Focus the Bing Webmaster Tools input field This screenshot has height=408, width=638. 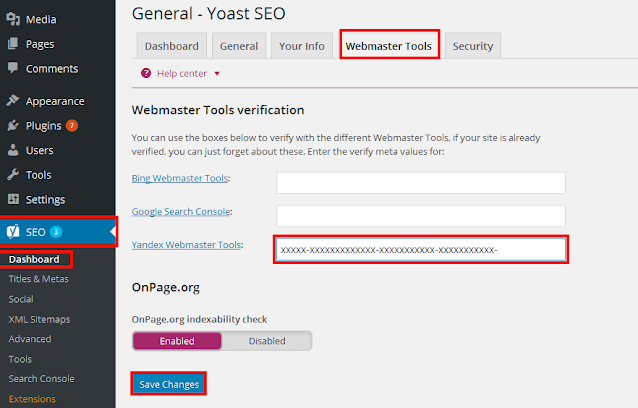point(421,182)
